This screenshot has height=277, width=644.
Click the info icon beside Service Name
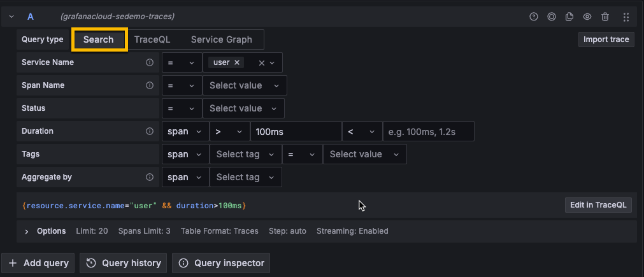tap(150, 62)
